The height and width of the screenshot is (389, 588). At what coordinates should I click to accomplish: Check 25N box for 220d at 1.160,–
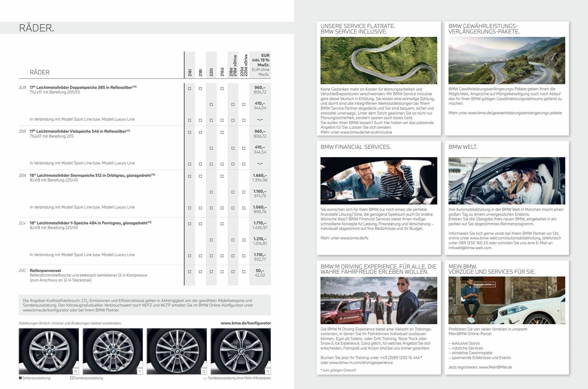point(244,192)
